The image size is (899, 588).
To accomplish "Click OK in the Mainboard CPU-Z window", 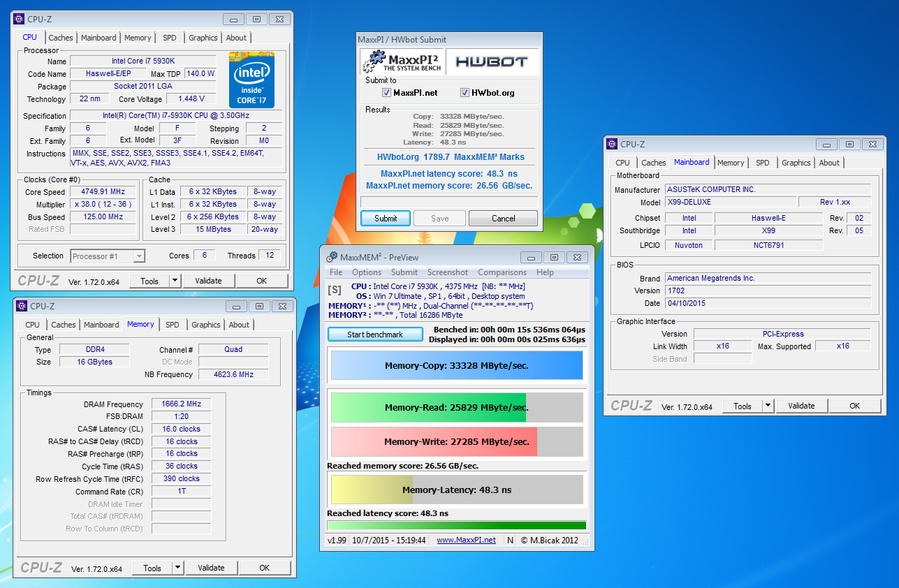I will (x=855, y=406).
